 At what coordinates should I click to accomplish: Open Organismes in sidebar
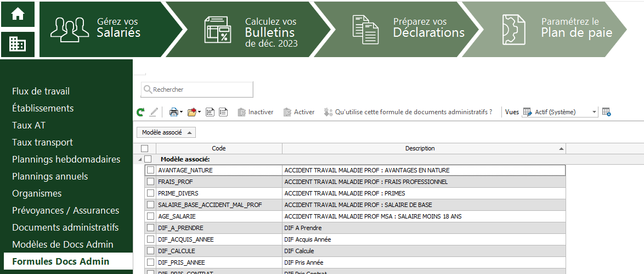(37, 193)
